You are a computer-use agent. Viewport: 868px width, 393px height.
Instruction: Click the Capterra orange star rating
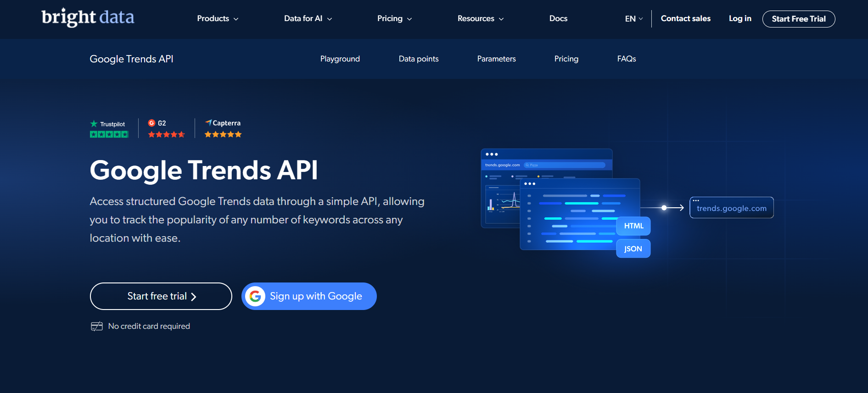[x=223, y=134]
